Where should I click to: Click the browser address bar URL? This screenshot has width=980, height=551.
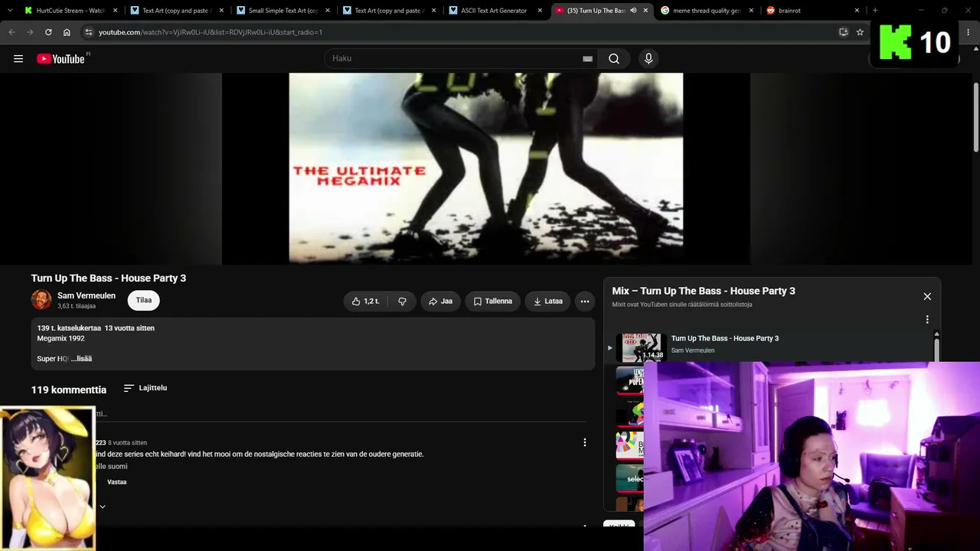[211, 32]
